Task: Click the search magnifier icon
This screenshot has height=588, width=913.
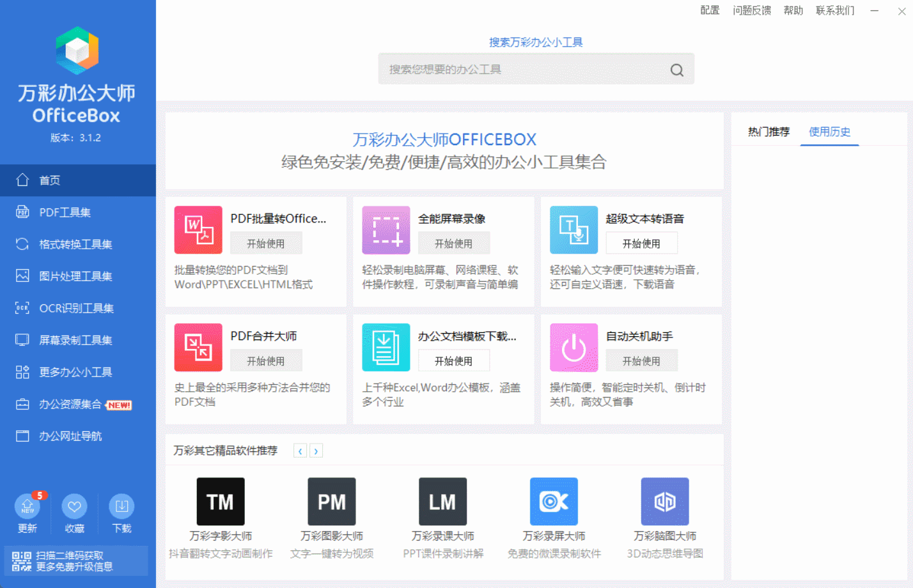Action: pos(676,70)
